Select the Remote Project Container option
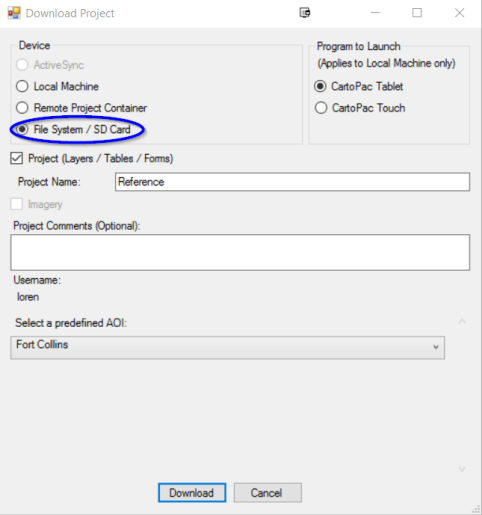 point(22,108)
